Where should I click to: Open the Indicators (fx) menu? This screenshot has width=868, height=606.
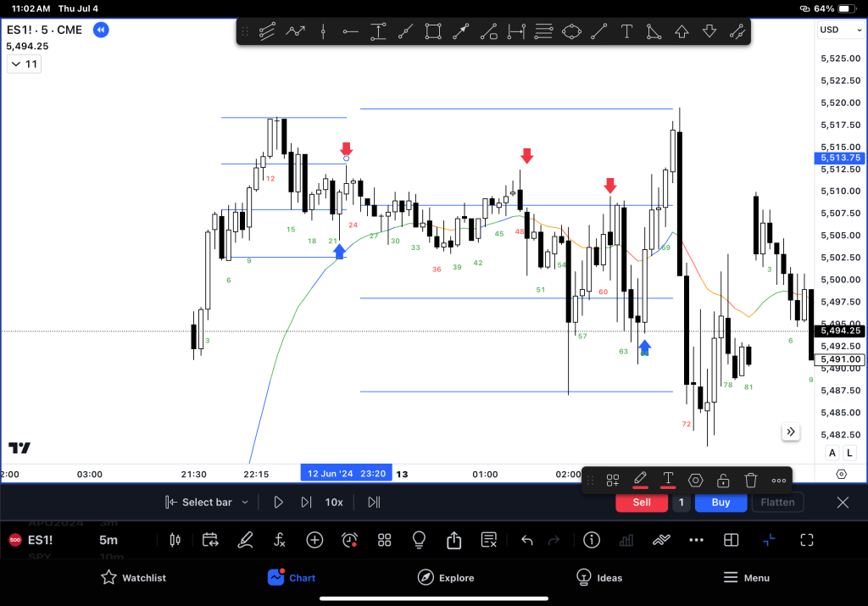pyautogui.click(x=279, y=540)
